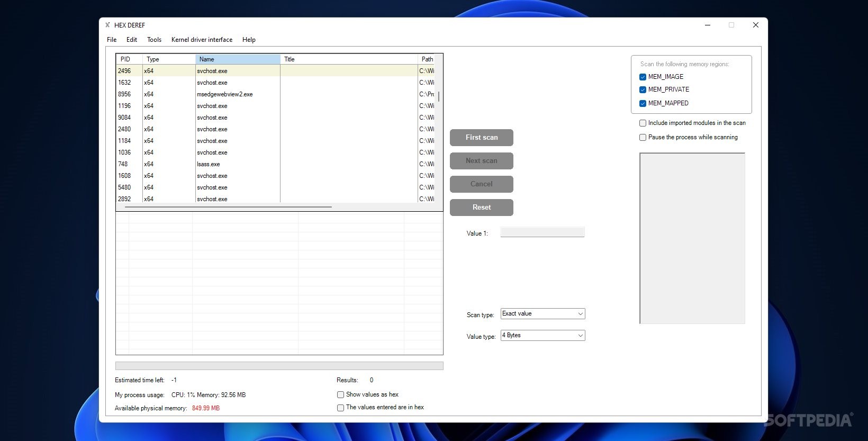The width and height of the screenshot is (868, 441).
Task: Sort process list by PID column
Action: (129, 59)
